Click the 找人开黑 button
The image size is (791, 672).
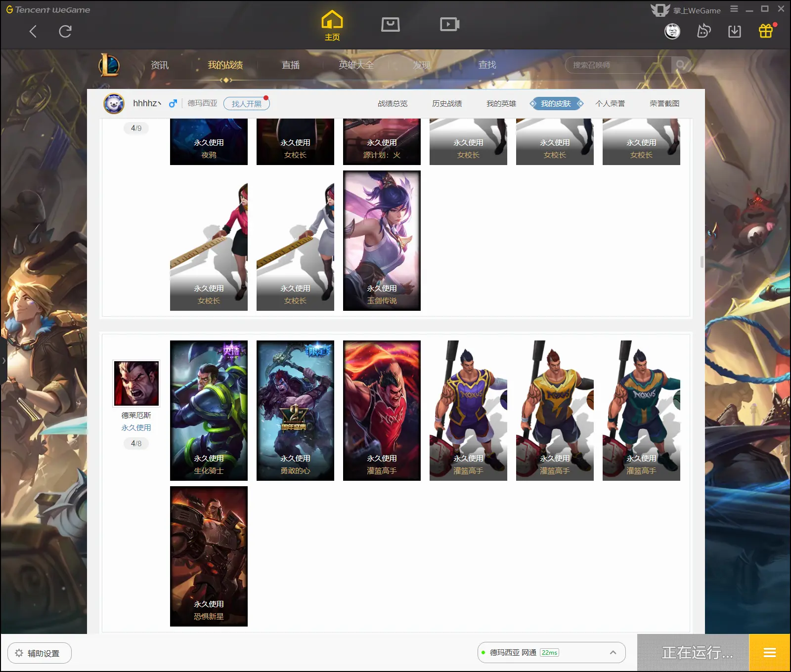pos(247,103)
